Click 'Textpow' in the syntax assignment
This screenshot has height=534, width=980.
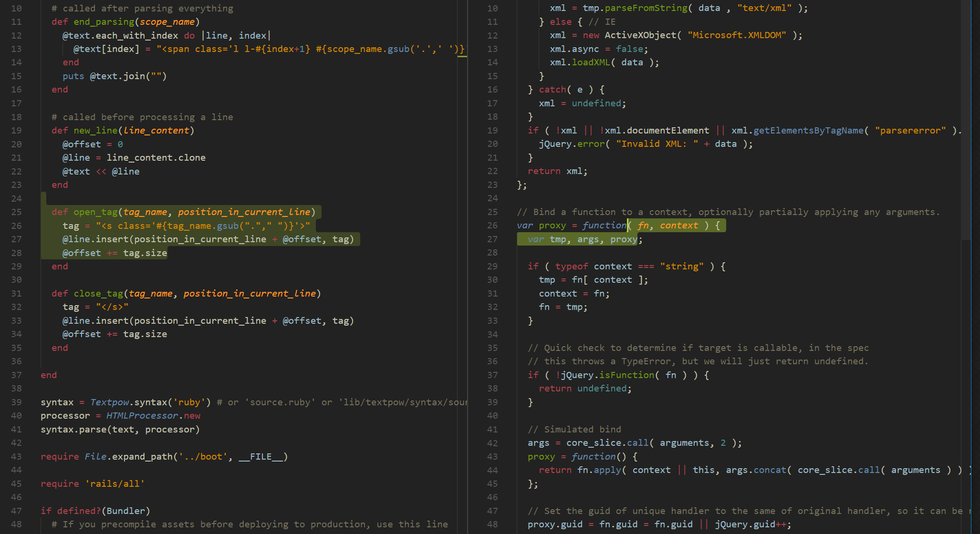(109, 402)
